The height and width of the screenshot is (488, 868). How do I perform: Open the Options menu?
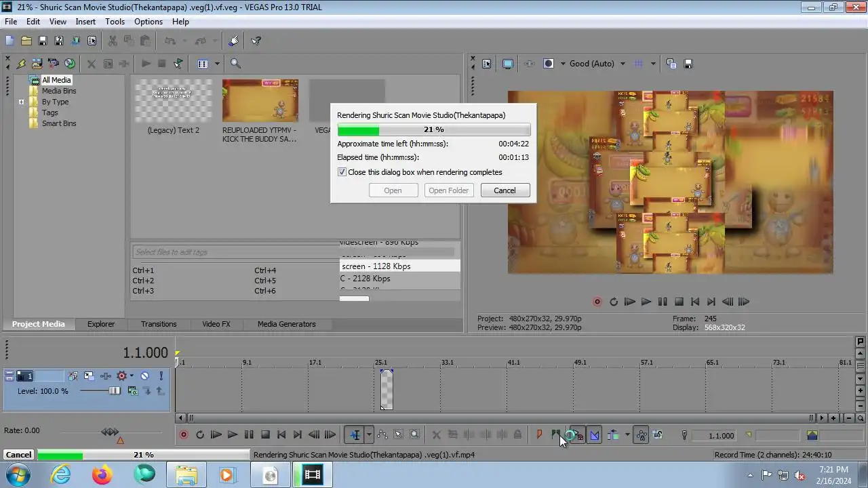[148, 22]
